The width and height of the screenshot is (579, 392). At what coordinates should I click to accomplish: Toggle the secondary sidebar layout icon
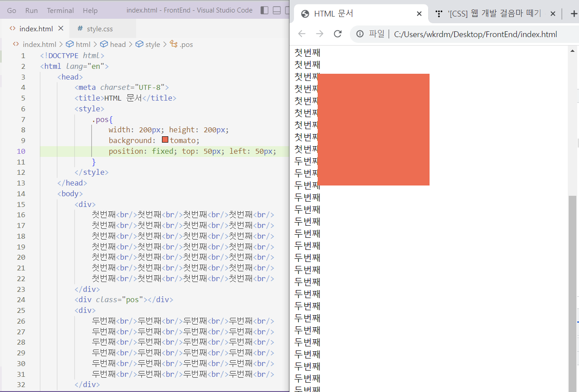click(x=287, y=10)
